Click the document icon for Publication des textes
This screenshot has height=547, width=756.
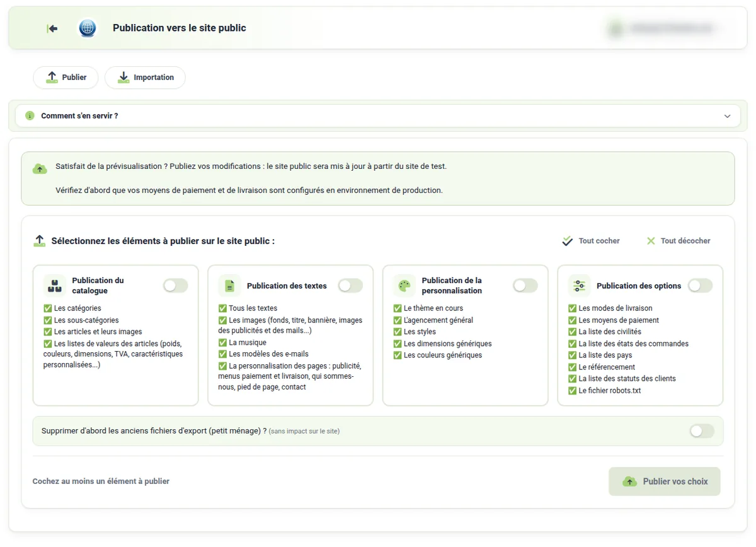coord(229,285)
